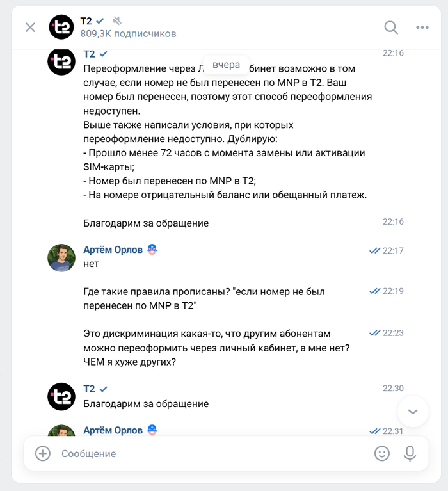Click the verified checkmark next to header T2

pos(100,21)
